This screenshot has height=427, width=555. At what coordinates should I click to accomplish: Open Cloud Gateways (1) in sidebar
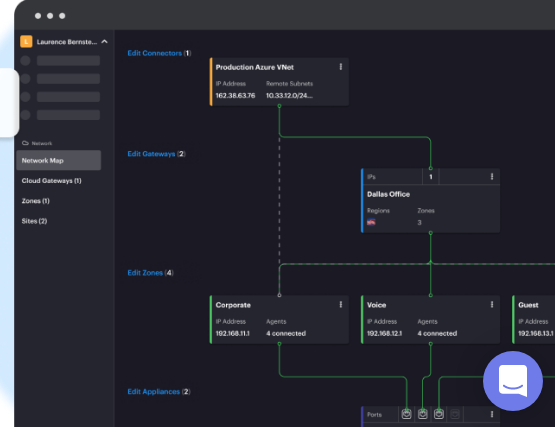click(51, 181)
